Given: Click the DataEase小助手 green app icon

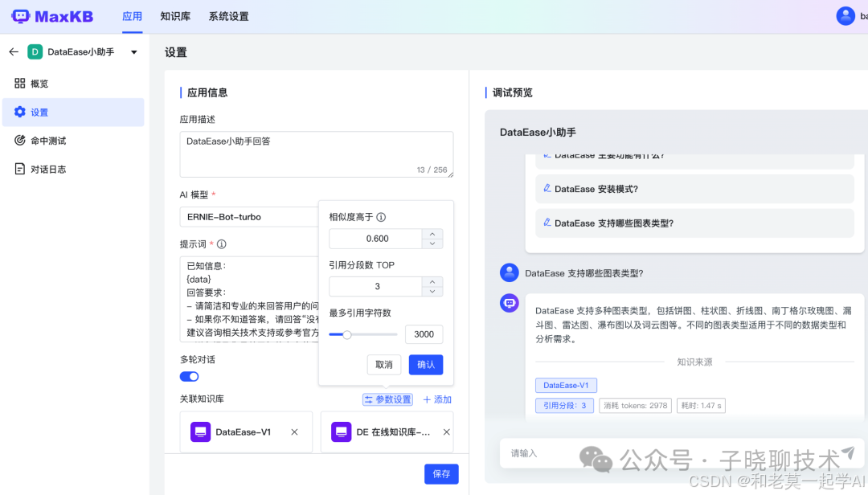Looking at the screenshot, I should pyautogui.click(x=35, y=52).
